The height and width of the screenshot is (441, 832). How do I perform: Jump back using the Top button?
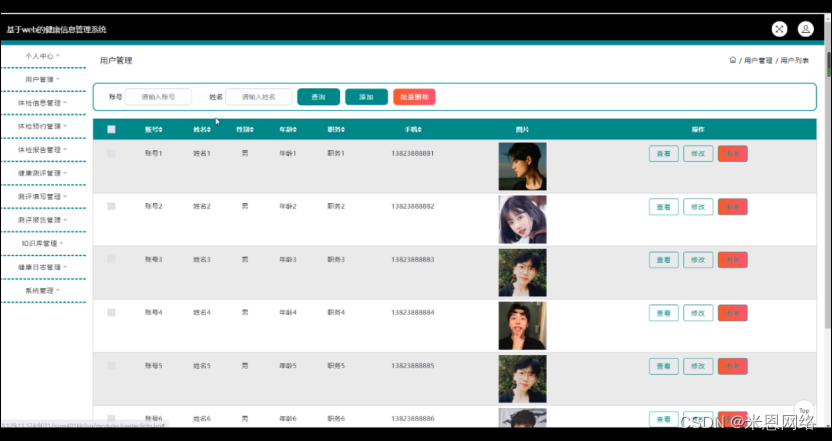[x=804, y=410]
